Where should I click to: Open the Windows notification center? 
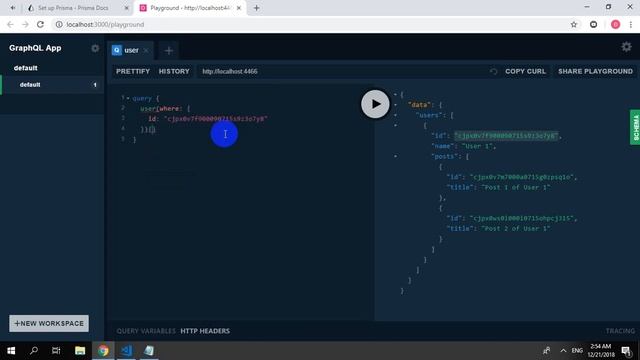[x=626, y=351]
